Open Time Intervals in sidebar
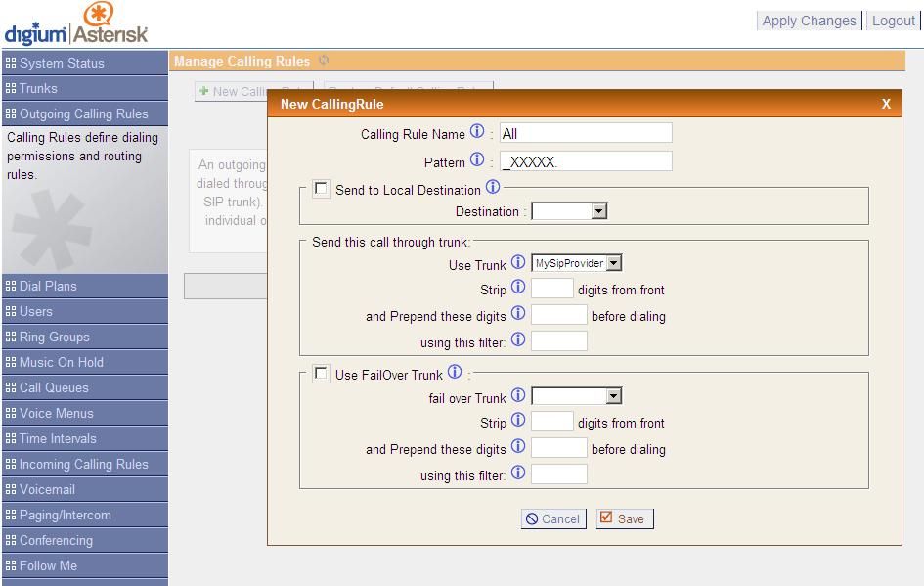 coord(85,438)
